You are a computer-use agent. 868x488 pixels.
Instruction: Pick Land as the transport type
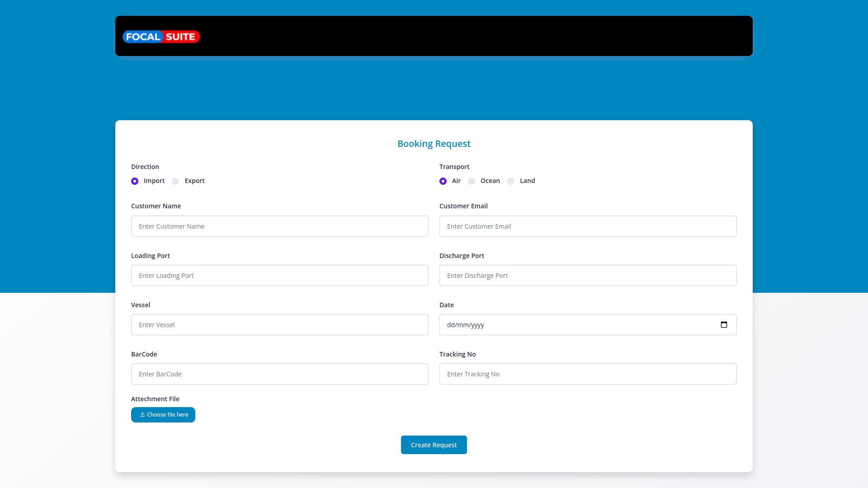[x=511, y=181]
